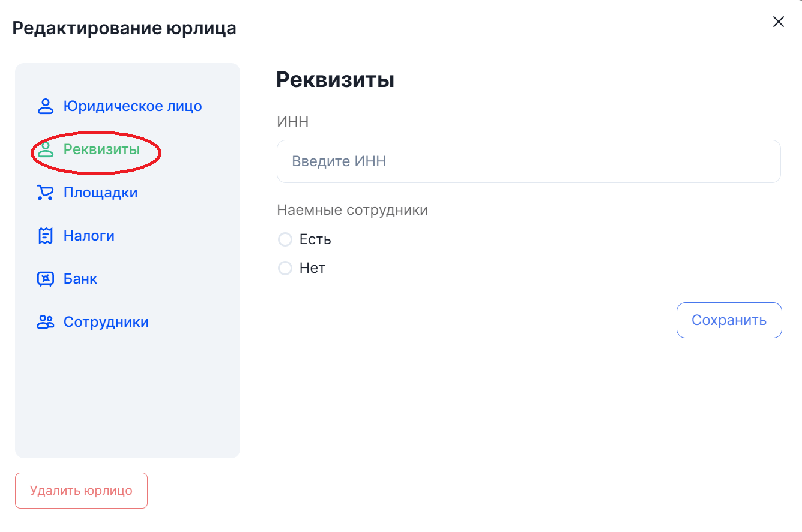
Task: Click the green icon beside Реквизиты
Action: 46,150
